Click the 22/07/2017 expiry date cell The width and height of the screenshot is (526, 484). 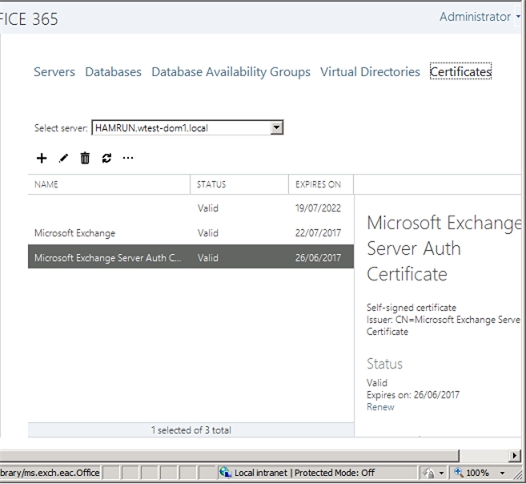[x=318, y=233]
